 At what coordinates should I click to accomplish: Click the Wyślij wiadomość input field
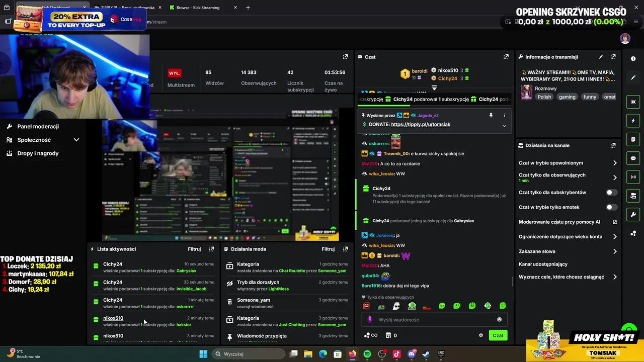click(x=434, y=320)
